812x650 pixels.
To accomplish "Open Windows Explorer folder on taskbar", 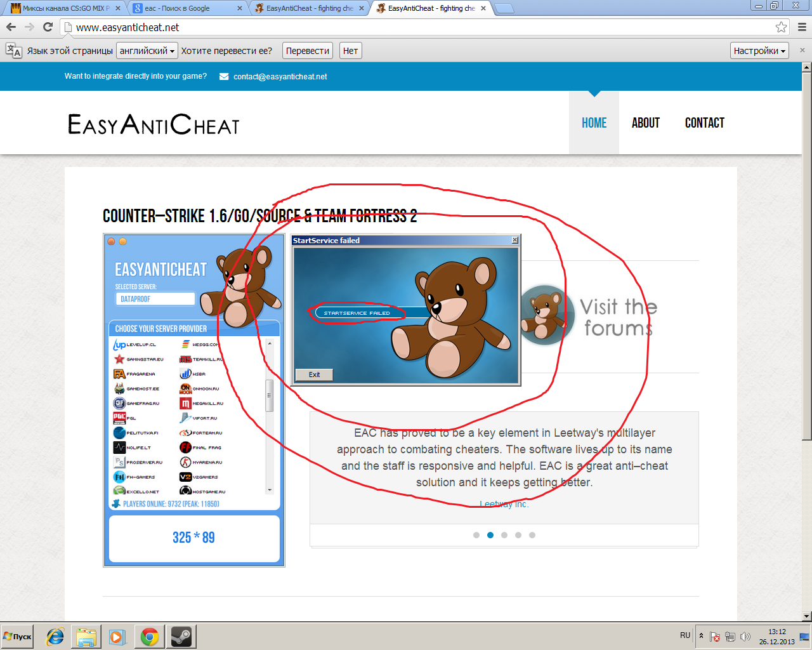I will (86, 637).
